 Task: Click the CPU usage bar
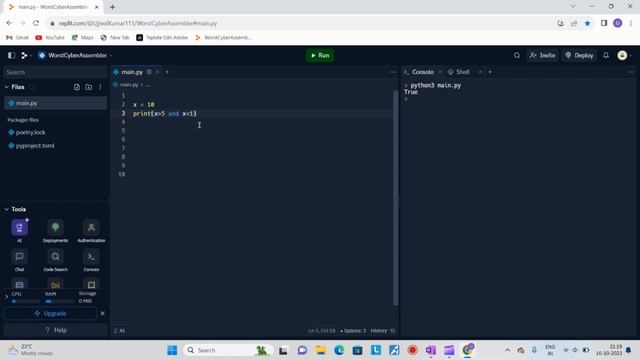tap(26, 301)
